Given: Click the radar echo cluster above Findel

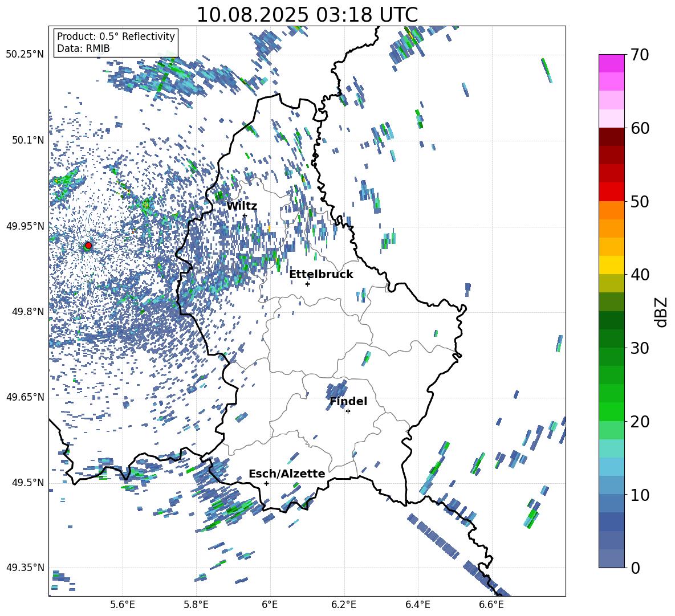Looking at the screenshot, I should (336, 389).
